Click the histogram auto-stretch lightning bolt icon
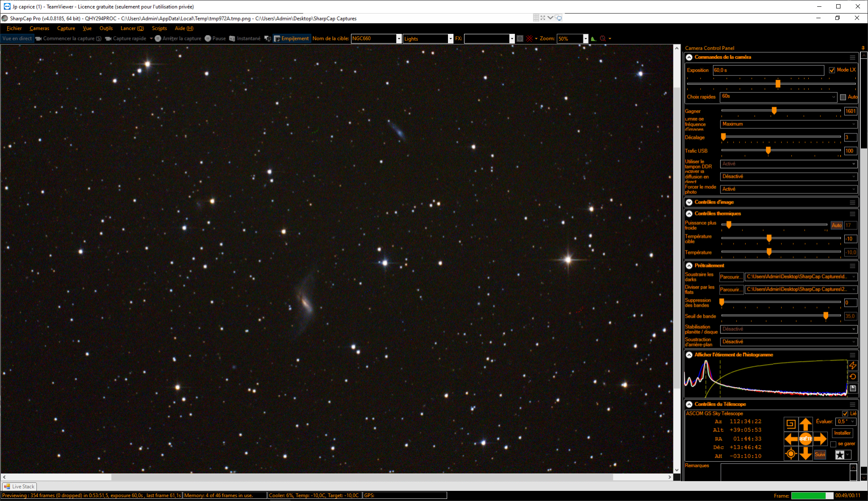Image resolution: width=868 pixels, height=501 pixels. (853, 365)
